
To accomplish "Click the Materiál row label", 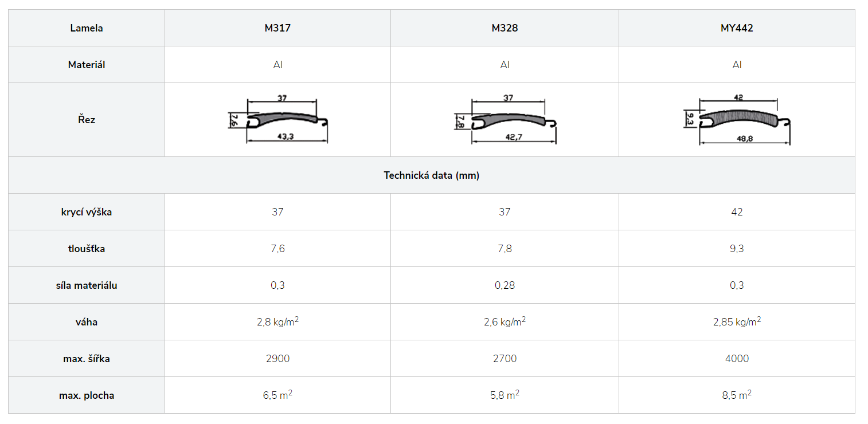I will pos(87,65).
